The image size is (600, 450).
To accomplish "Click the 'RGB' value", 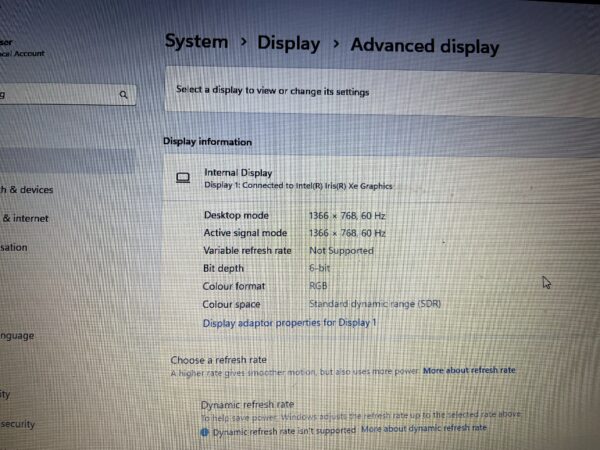I will [318, 286].
